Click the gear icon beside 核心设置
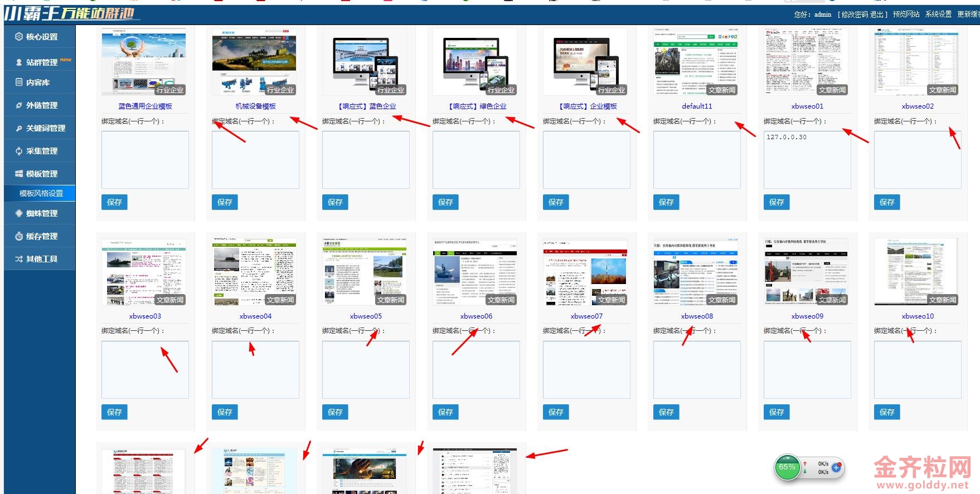 pos(19,37)
